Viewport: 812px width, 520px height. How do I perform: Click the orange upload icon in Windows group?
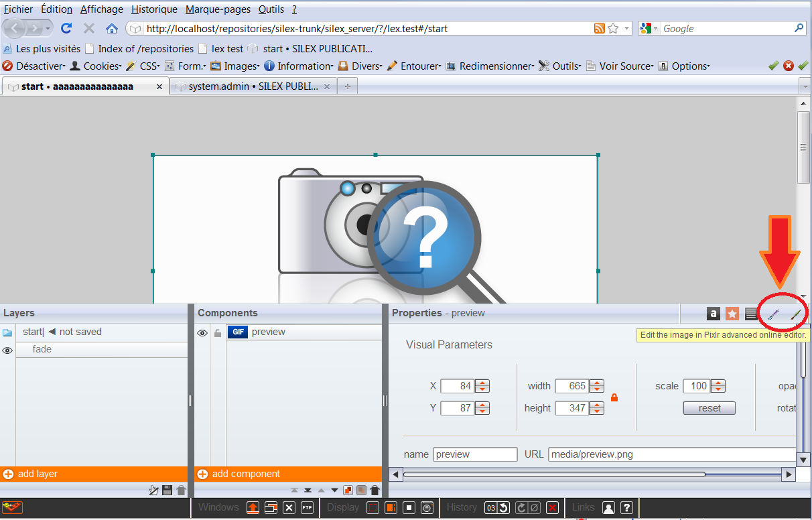[x=253, y=507]
